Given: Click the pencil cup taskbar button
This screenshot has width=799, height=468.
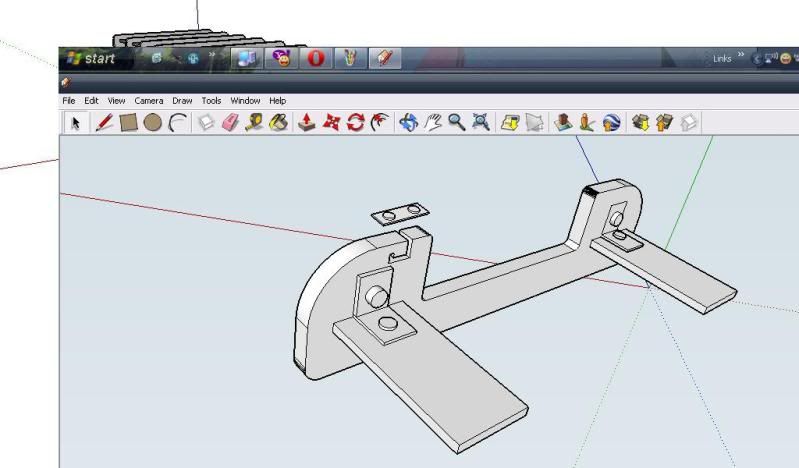Looking at the screenshot, I should click(350, 58).
